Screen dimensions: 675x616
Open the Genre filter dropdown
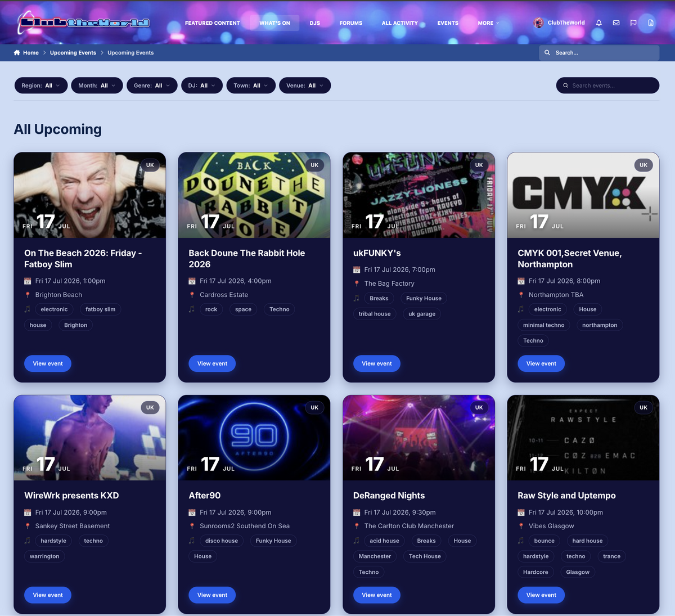[x=152, y=86]
